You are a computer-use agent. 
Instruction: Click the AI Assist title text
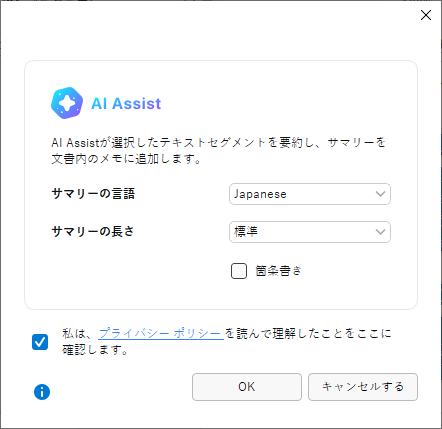coord(126,104)
